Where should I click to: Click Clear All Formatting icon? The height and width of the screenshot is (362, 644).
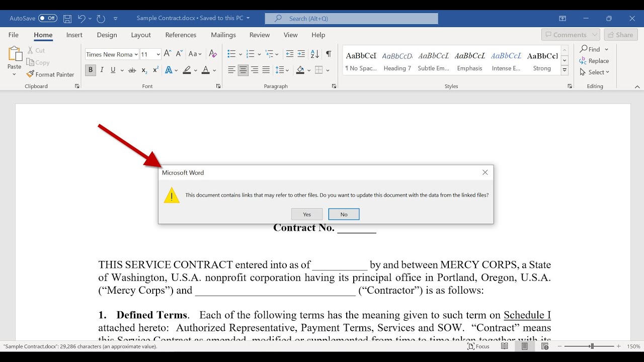213,54
